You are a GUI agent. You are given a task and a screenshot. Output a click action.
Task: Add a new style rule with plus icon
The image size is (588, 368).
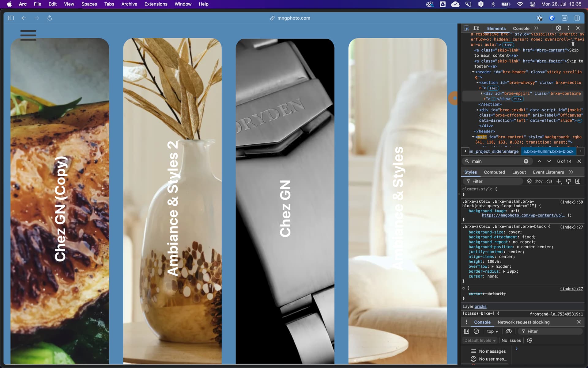point(559,181)
